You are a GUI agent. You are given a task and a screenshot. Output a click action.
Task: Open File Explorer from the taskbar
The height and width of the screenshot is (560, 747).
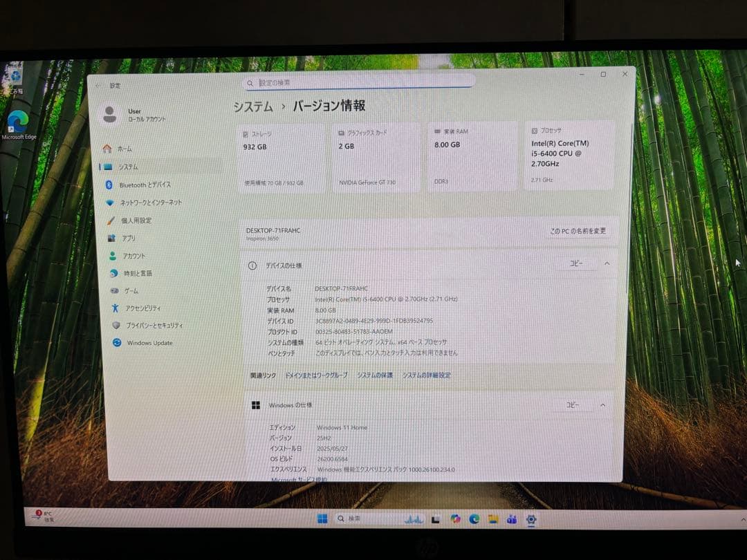click(x=493, y=519)
